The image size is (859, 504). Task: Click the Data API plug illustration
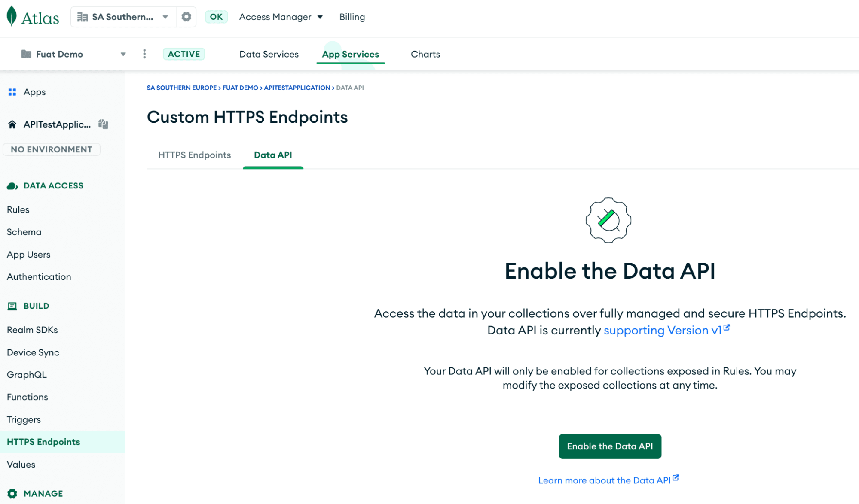click(608, 220)
